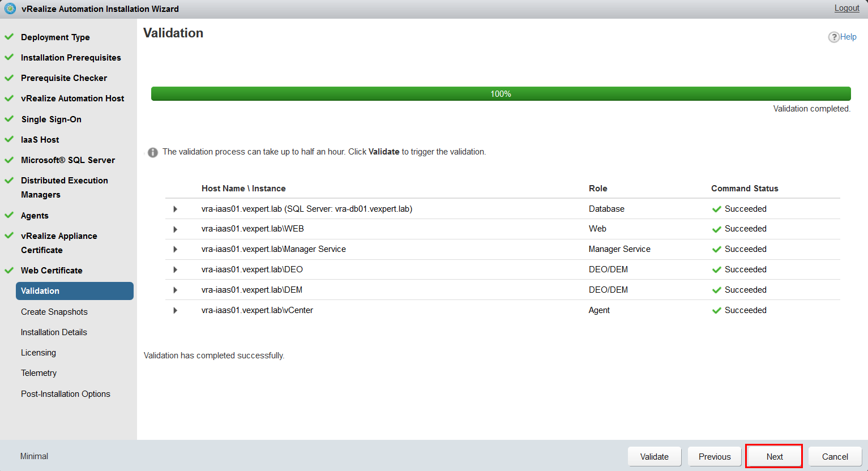Click green checkmark next to Agents step

click(9, 215)
